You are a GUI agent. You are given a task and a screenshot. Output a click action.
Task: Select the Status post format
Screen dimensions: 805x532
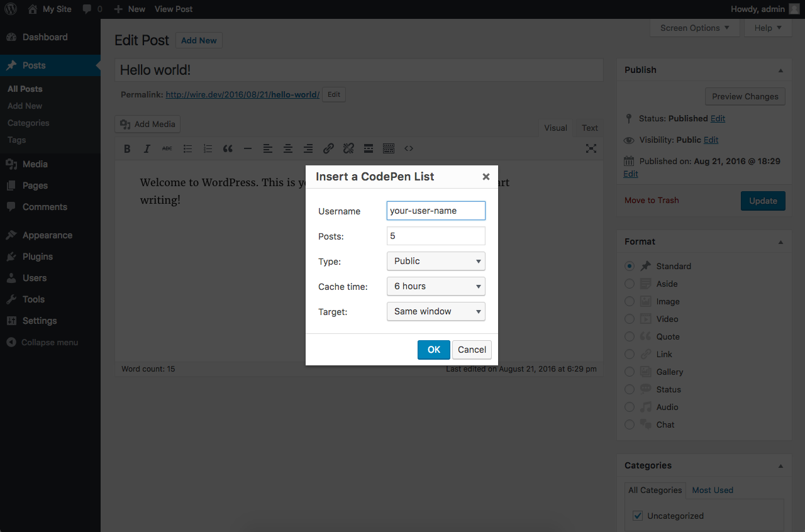[630, 389]
